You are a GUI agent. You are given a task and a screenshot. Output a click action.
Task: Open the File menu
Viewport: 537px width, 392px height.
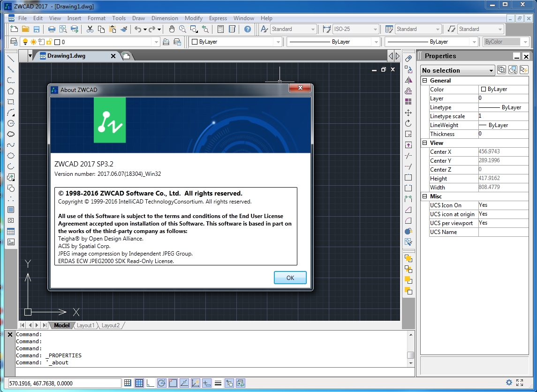pyautogui.click(x=23, y=18)
